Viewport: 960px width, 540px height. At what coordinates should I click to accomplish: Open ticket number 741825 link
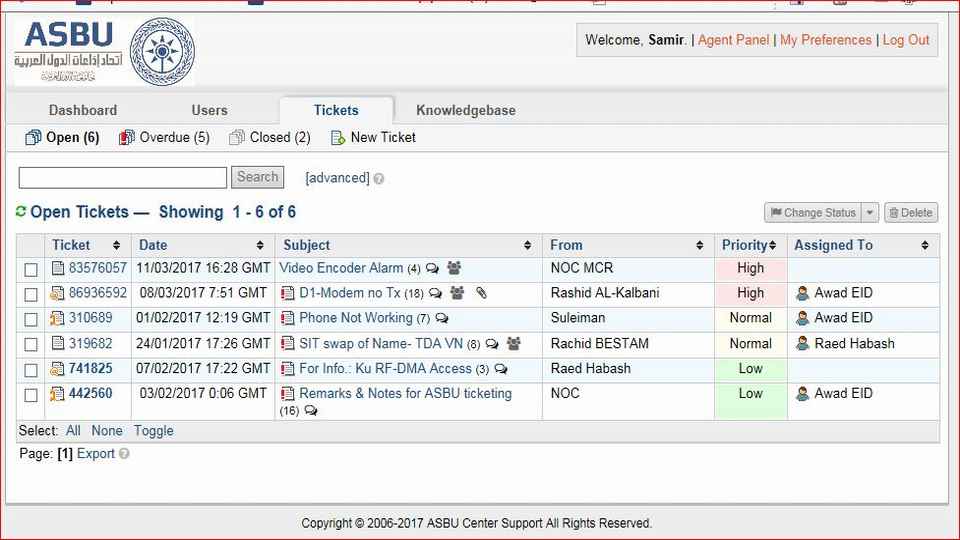click(90, 368)
